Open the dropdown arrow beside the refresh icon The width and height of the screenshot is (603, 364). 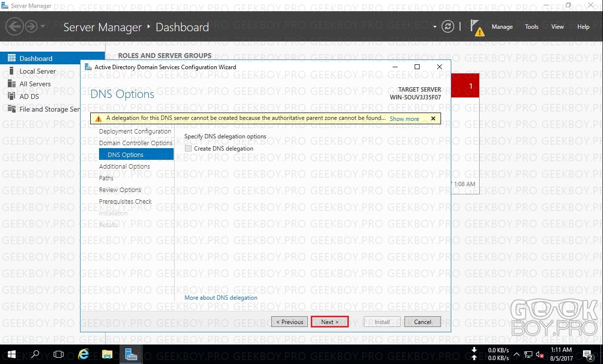click(435, 27)
